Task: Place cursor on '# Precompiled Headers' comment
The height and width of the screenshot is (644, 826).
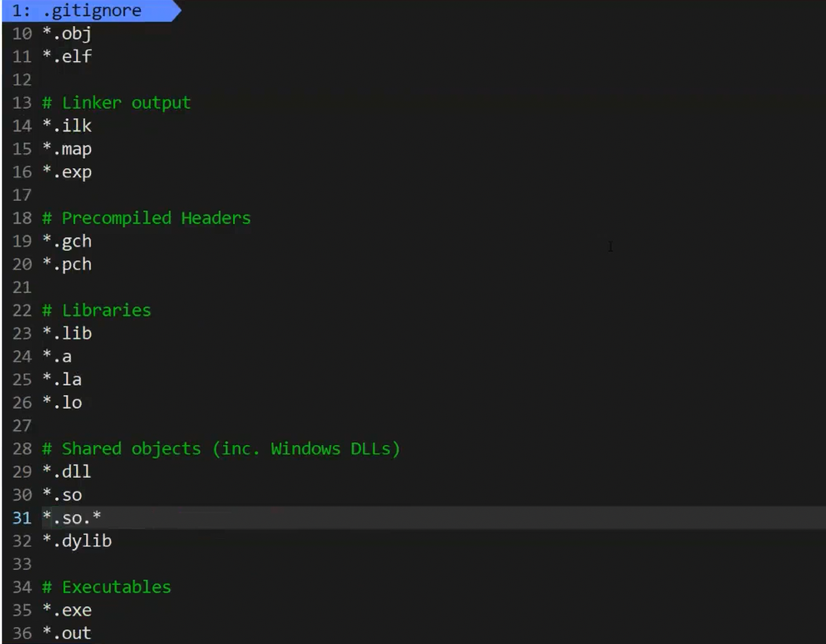Action: 146,218
